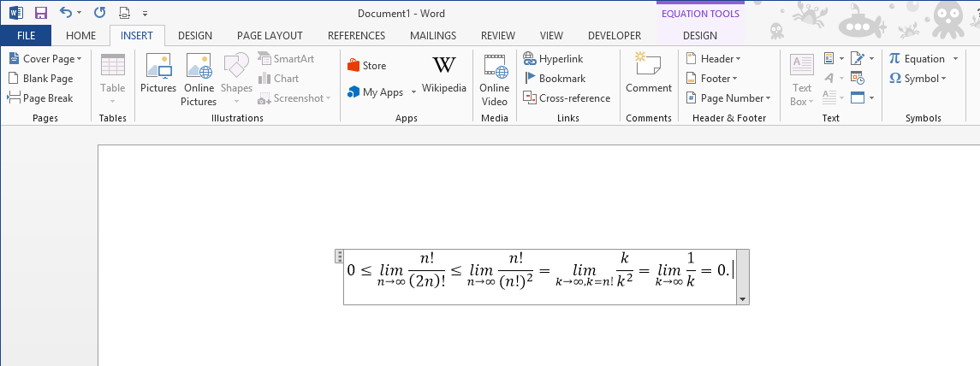Expand the My Apps dropdown arrow
This screenshot has width=980, height=366.
coord(413,92)
